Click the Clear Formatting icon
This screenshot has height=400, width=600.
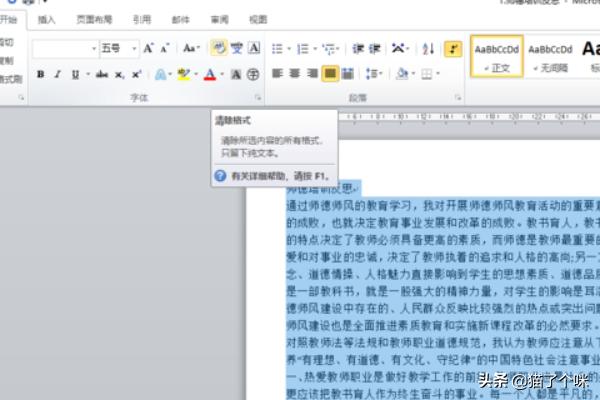pyautogui.click(x=219, y=49)
